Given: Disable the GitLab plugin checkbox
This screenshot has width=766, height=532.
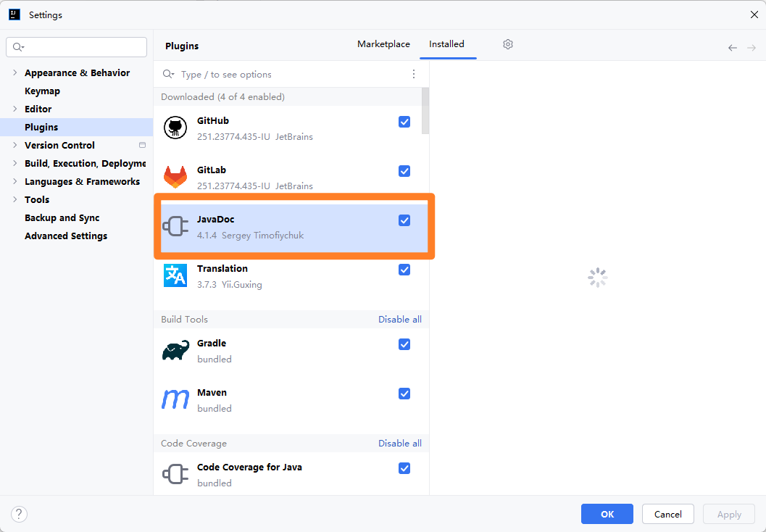Looking at the screenshot, I should coord(404,171).
